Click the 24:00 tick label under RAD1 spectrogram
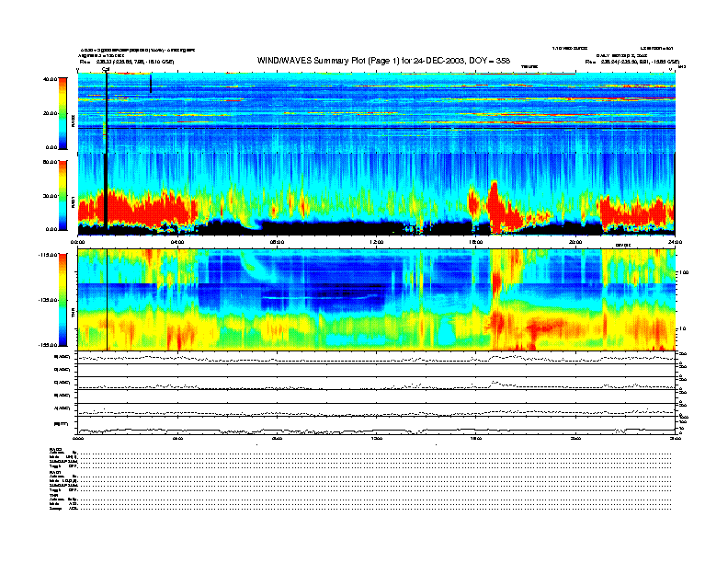Screen dimensions: 728x563 (675, 242)
